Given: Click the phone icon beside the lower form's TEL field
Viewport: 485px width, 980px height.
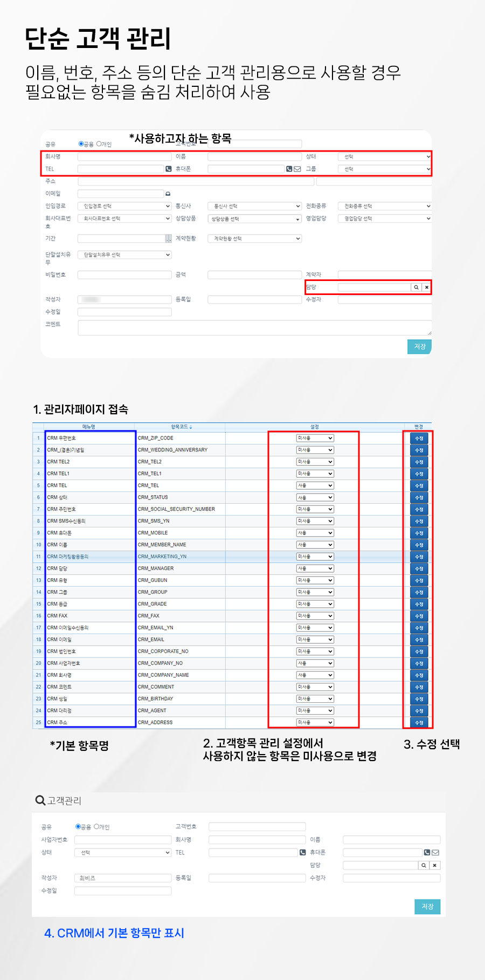Looking at the screenshot, I should click(302, 853).
